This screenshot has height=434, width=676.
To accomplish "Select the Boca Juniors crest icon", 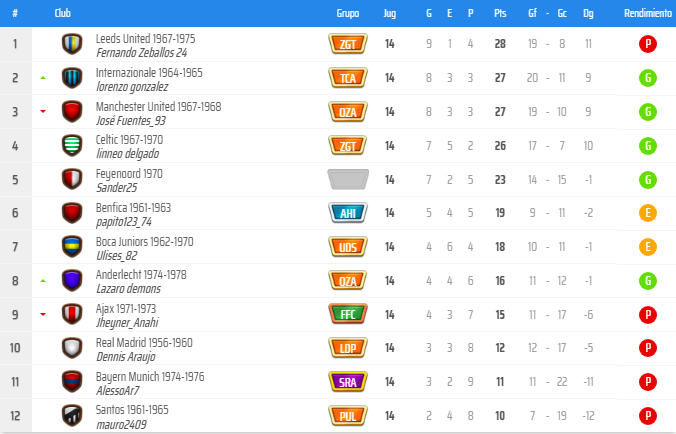I will coord(72,247).
